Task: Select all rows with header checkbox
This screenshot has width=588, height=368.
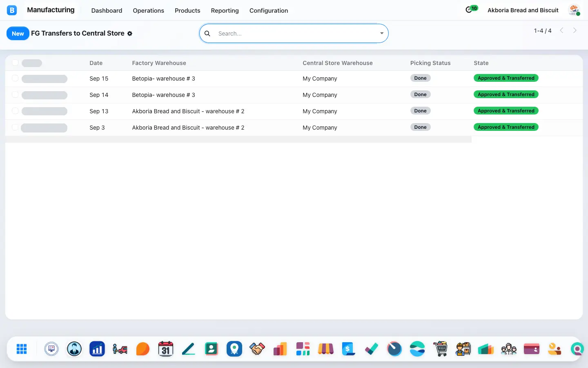Action: coord(15,63)
